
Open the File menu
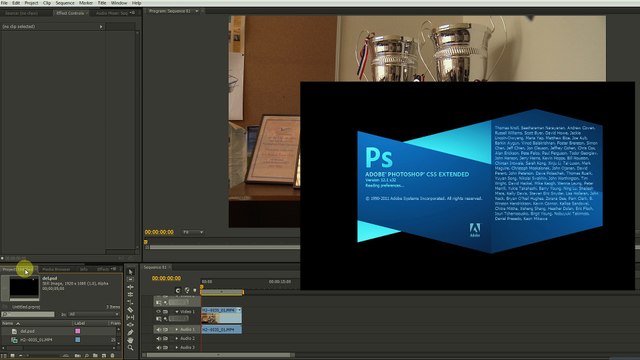pos(4,3)
